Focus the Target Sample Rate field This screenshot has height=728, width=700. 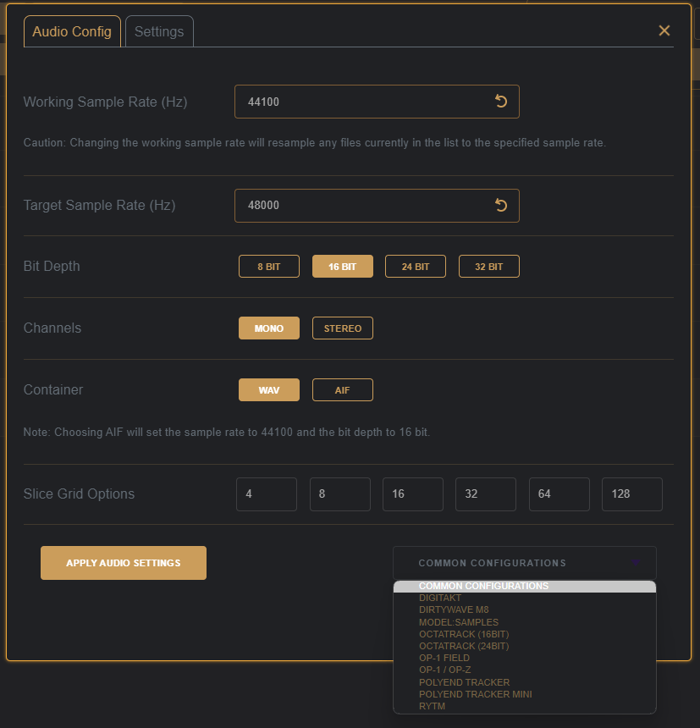click(364, 206)
